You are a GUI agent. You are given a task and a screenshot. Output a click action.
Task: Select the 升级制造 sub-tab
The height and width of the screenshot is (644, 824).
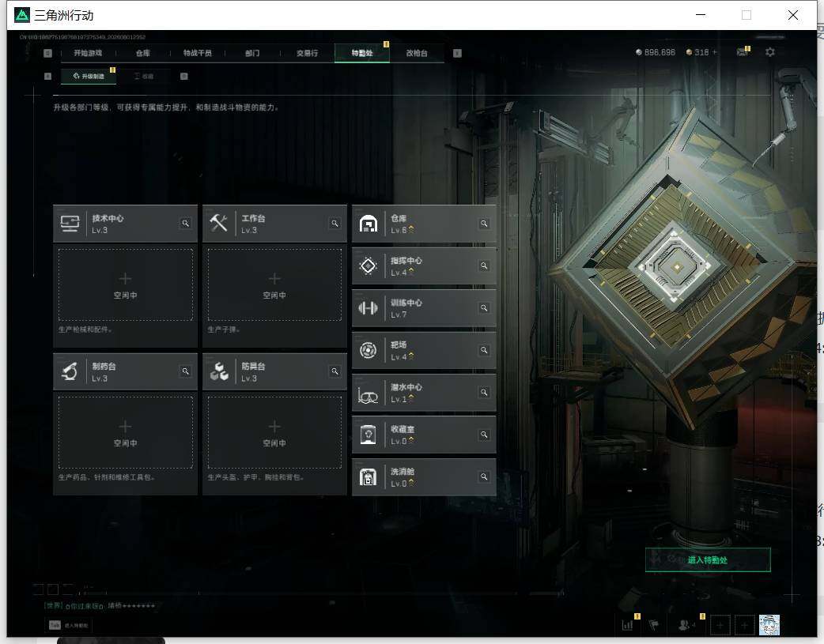click(x=89, y=76)
